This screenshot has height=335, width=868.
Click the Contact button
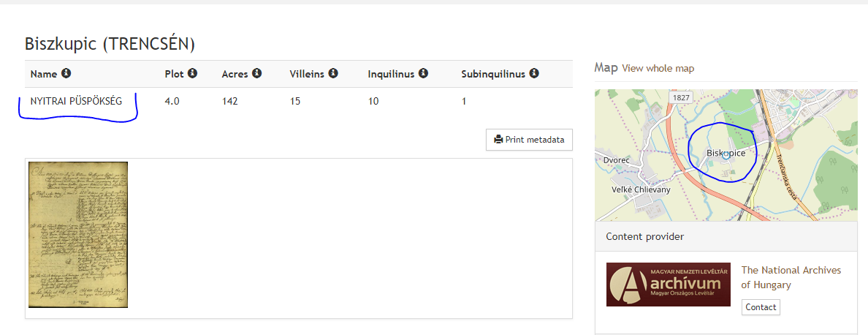point(761,307)
